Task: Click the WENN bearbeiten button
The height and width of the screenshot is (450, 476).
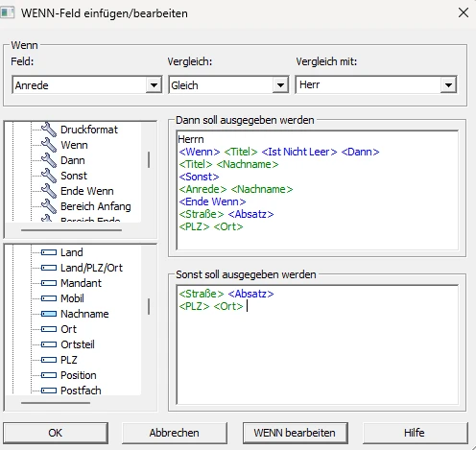Action: point(295,433)
